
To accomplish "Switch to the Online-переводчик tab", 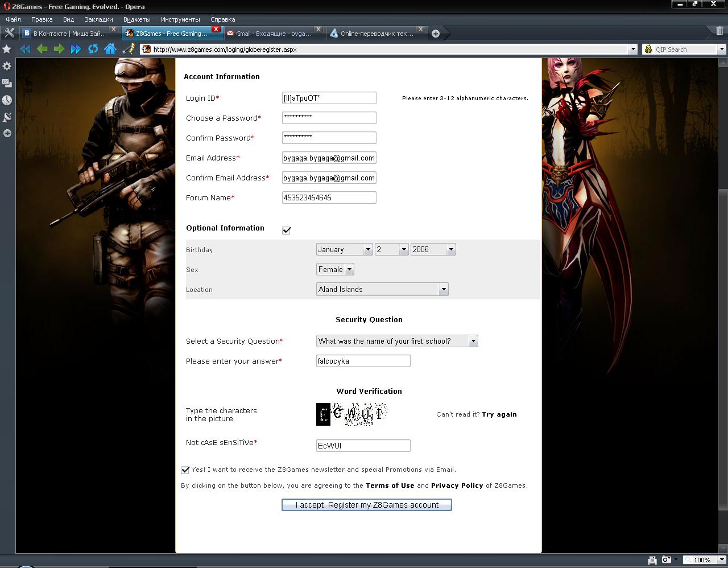I will (377, 34).
